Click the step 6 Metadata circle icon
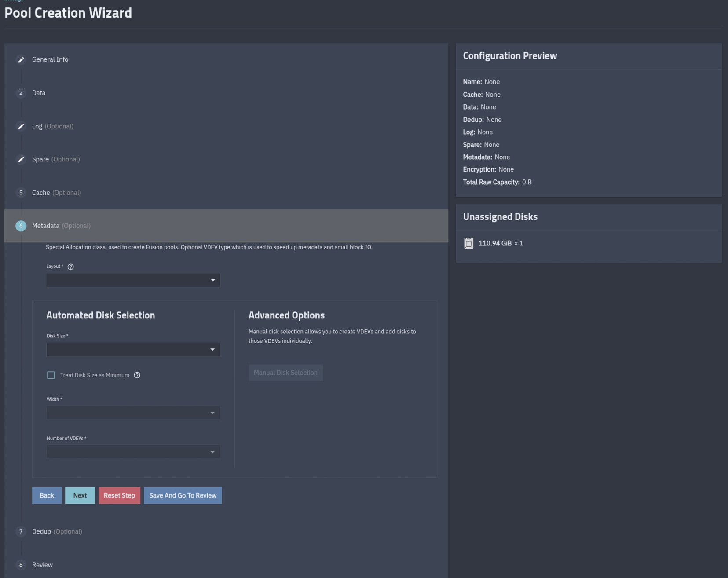This screenshot has height=578, width=728. point(21,226)
